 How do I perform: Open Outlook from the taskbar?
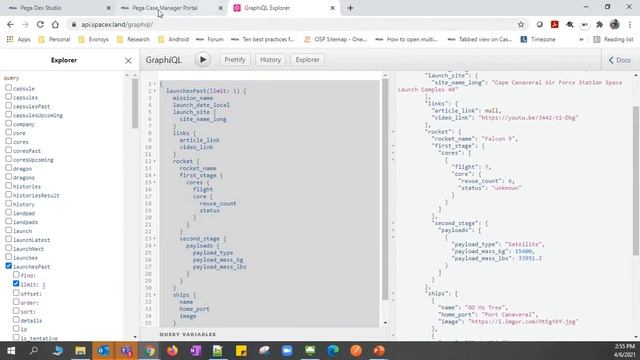click(x=103, y=351)
